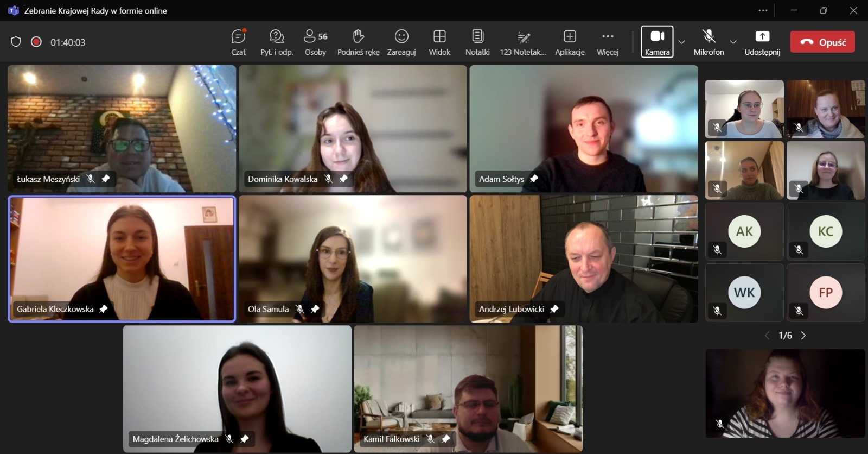Click muted mic icon on FP tile
The height and width of the screenshot is (454, 868).
(799, 311)
